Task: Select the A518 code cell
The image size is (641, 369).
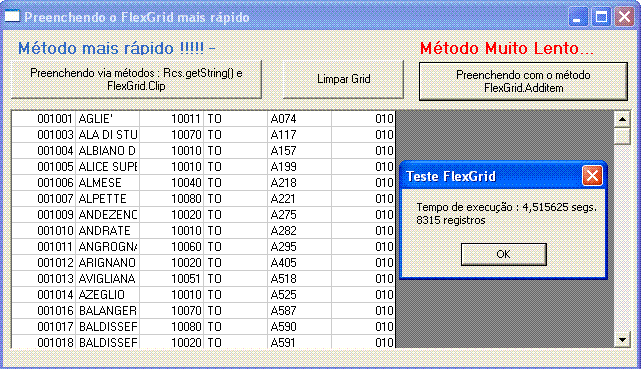Action: (x=299, y=279)
